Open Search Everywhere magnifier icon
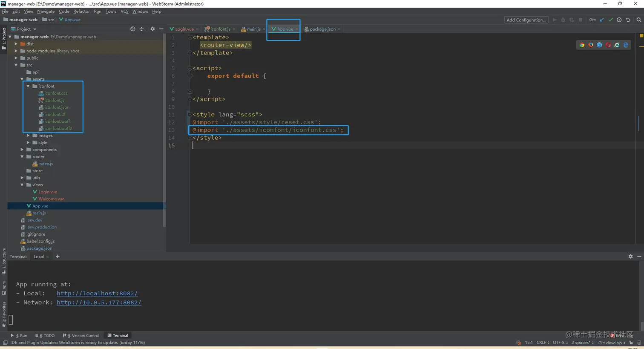Viewport: 644px width, 349px height. tap(639, 20)
